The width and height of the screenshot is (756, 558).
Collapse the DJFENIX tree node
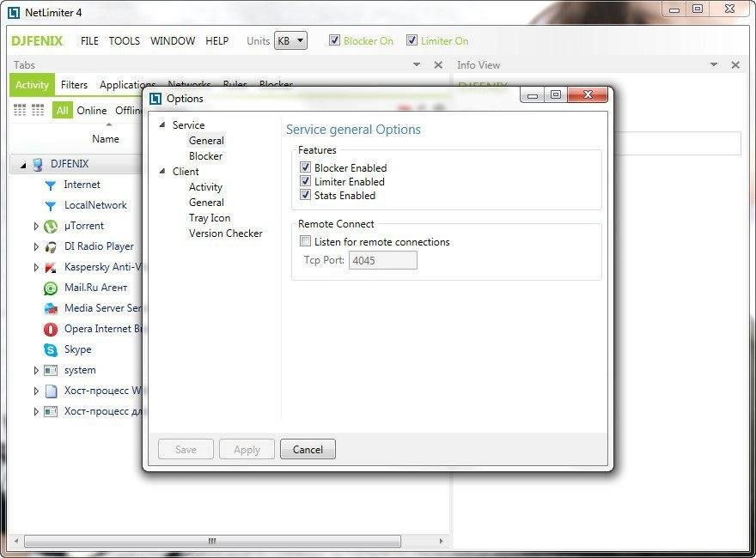pos(22,166)
